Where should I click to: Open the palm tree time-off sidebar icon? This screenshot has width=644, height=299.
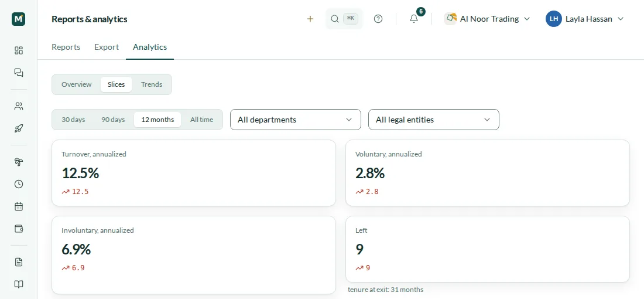(x=19, y=162)
